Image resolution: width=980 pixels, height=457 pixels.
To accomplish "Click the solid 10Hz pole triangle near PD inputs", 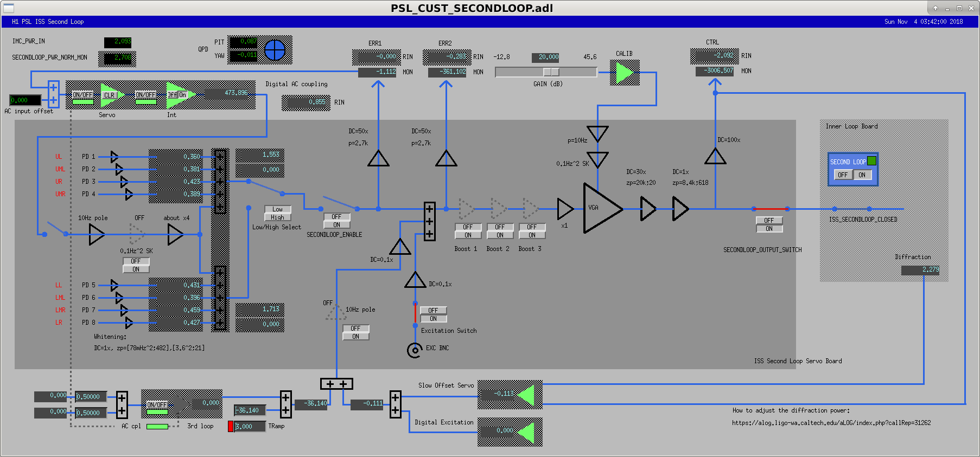I will click(x=97, y=235).
